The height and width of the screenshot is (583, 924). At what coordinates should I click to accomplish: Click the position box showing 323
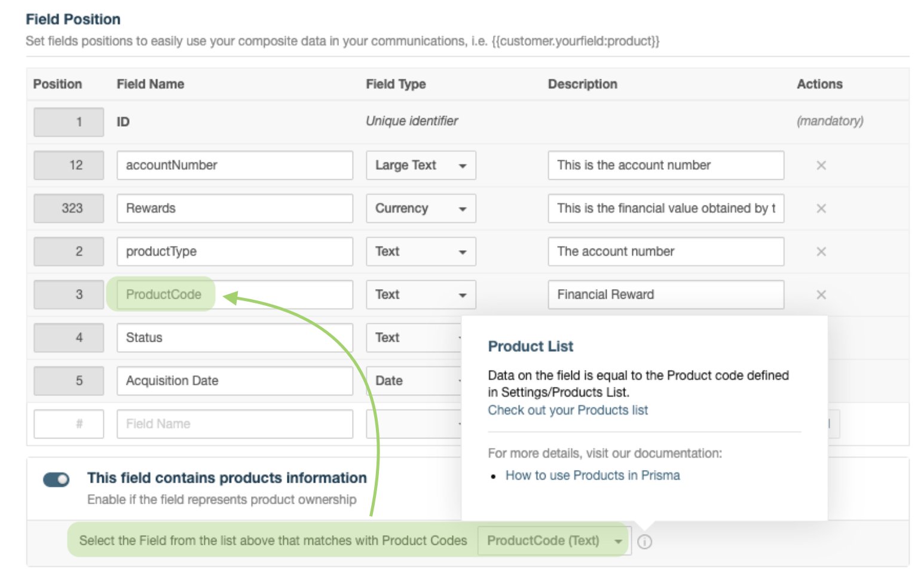[x=69, y=208]
